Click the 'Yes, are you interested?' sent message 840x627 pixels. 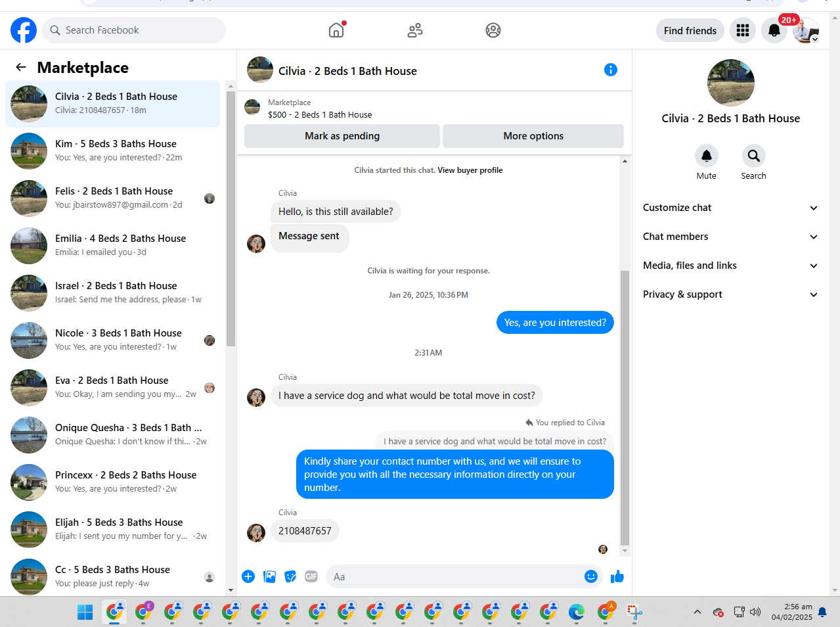click(x=555, y=323)
